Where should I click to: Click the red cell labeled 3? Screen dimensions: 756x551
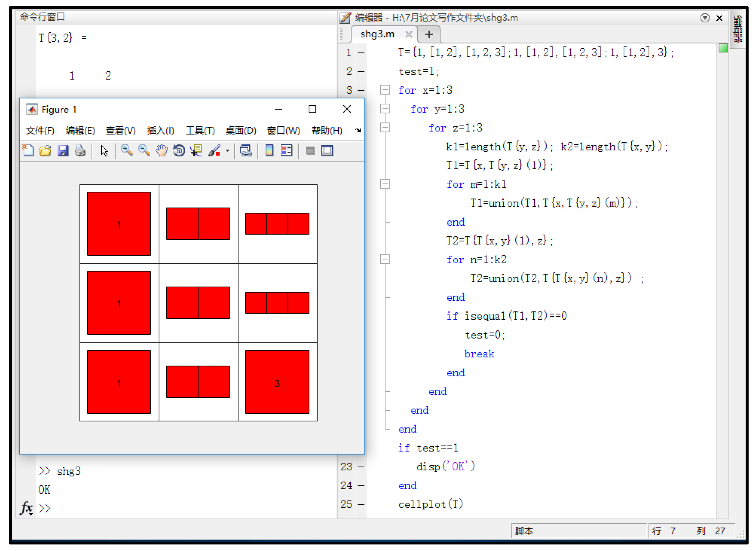coord(277,382)
